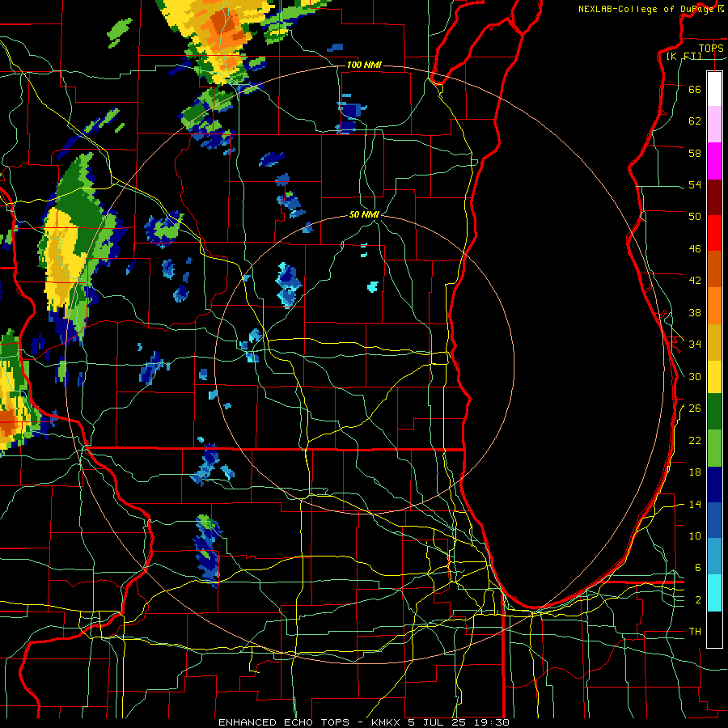Click the TH threshold label on legend
Viewport: 728px width, 728px height.
(695, 632)
